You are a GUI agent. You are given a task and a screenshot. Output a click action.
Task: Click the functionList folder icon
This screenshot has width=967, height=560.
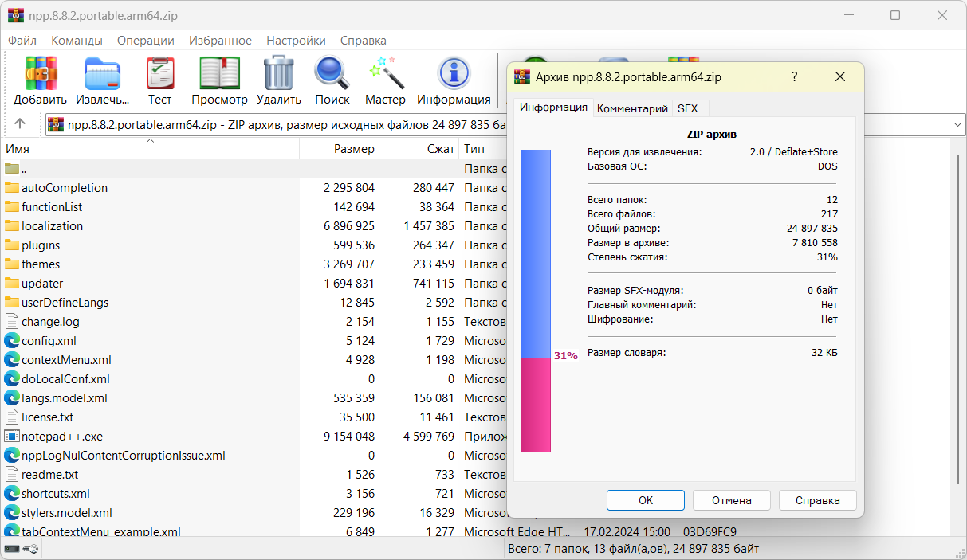pyautogui.click(x=11, y=207)
